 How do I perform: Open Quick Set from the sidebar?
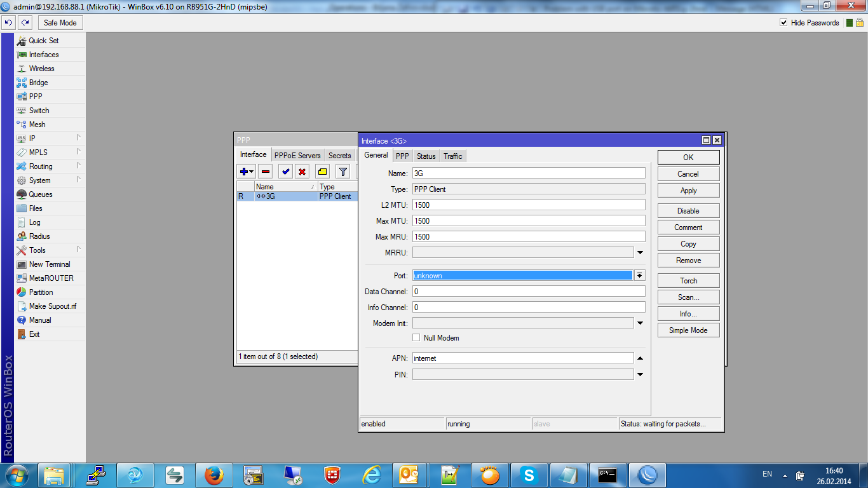[x=50, y=41]
